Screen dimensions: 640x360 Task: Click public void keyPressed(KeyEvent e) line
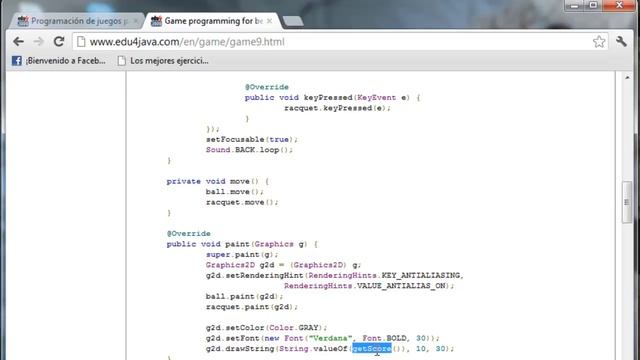click(332, 98)
